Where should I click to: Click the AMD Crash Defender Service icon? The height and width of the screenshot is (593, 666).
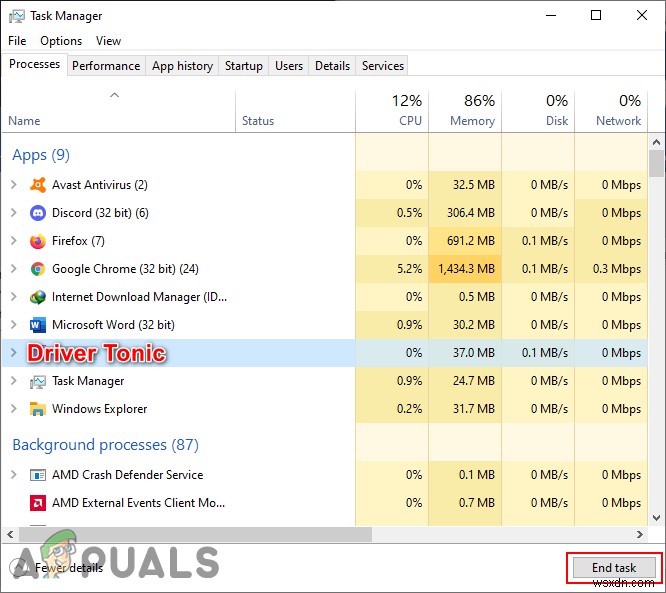click(x=38, y=475)
